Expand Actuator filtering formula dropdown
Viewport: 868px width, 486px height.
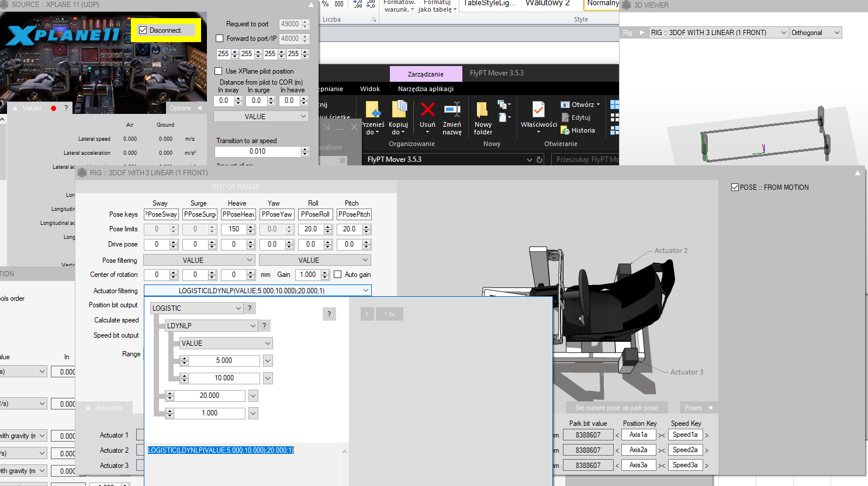366,290
